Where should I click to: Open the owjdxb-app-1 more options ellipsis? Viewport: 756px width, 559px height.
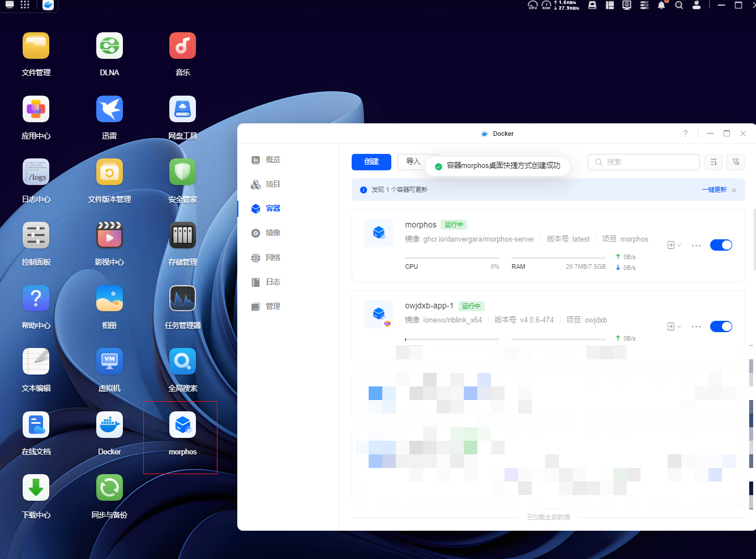(697, 326)
